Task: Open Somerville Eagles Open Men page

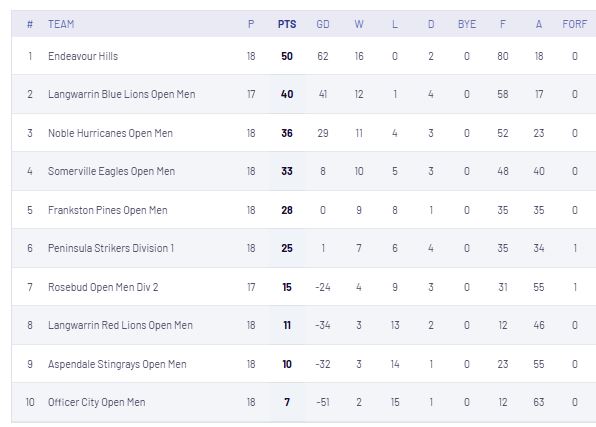Action: point(111,171)
